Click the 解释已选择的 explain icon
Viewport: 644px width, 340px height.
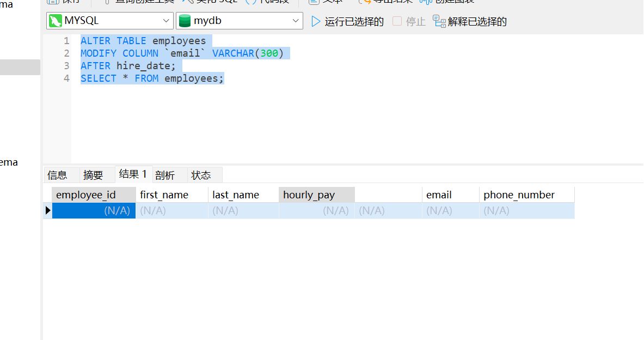click(x=439, y=22)
